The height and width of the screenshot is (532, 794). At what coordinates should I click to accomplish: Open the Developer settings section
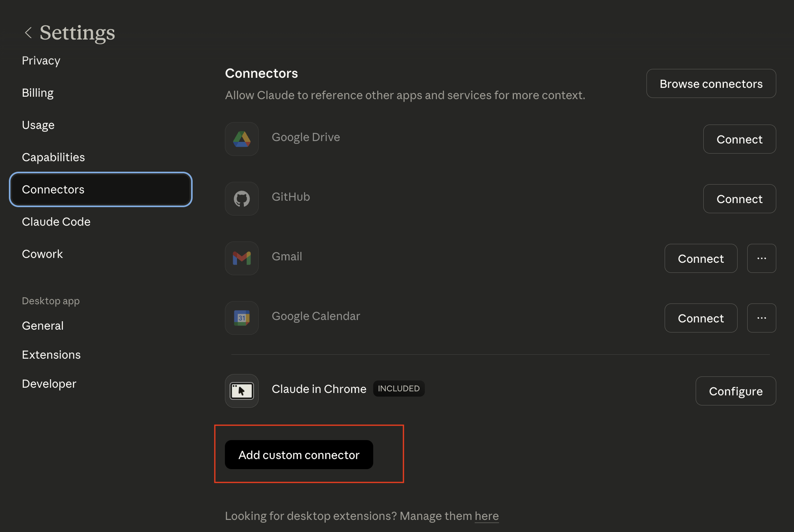tap(49, 384)
